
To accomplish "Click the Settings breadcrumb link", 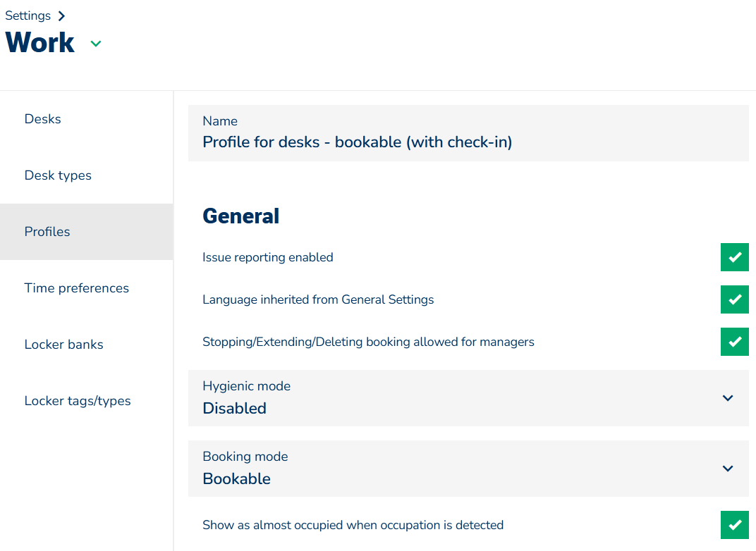I will (x=28, y=16).
